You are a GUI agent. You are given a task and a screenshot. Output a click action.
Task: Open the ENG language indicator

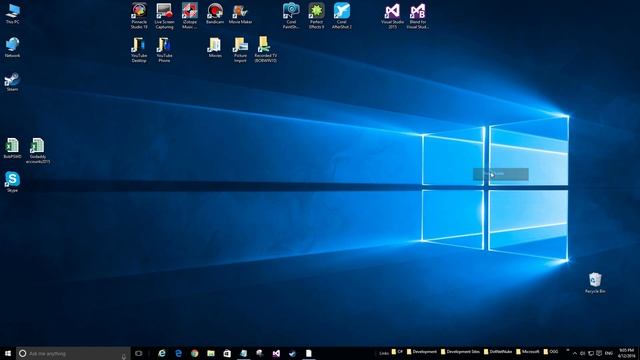[x=609, y=353]
